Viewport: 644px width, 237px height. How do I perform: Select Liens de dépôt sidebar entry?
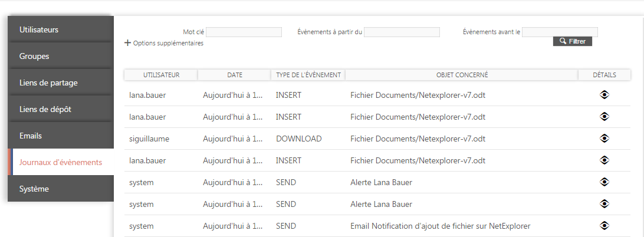(60, 109)
